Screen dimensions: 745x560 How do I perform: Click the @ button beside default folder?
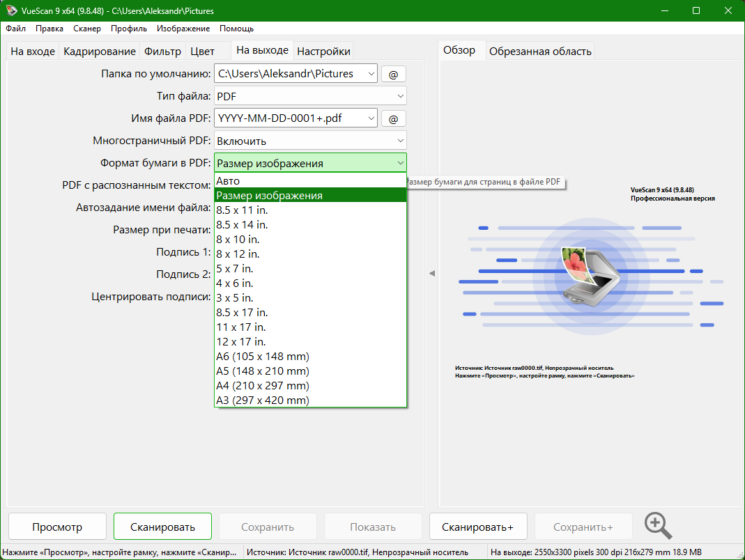(x=393, y=74)
